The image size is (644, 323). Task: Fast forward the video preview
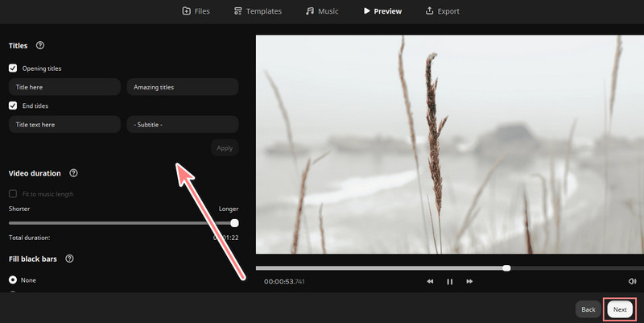pyautogui.click(x=469, y=281)
